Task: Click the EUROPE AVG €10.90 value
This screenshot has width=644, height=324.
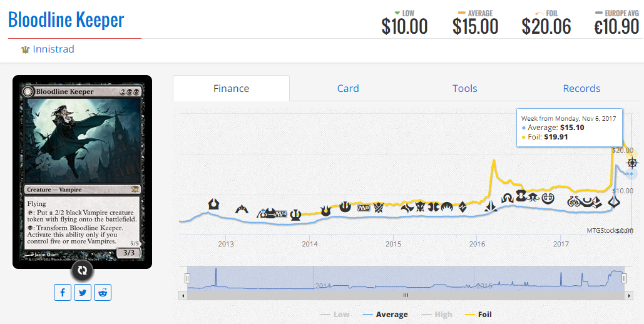Action: coord(616,27)
